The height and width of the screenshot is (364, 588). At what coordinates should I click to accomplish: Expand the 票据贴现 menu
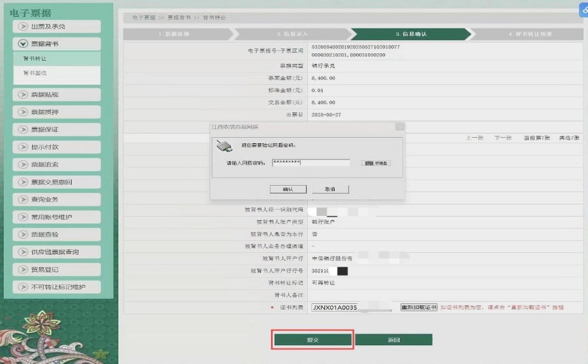[x=56, y=95]
